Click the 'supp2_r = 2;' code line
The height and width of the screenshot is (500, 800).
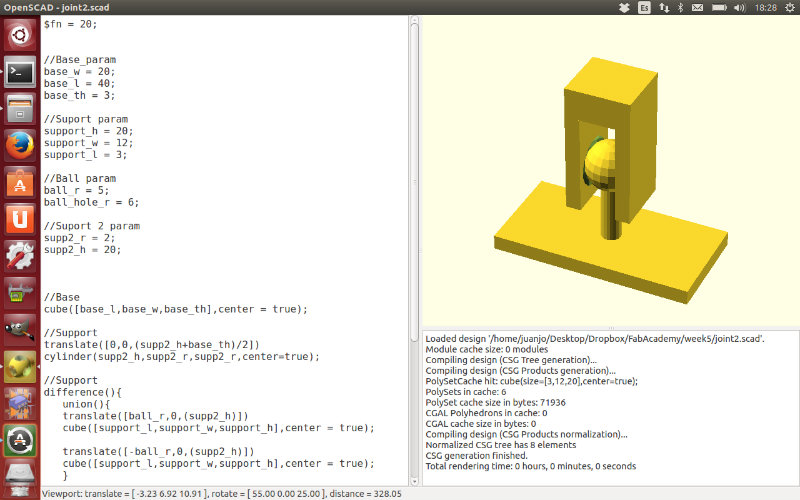pos(79,238)
